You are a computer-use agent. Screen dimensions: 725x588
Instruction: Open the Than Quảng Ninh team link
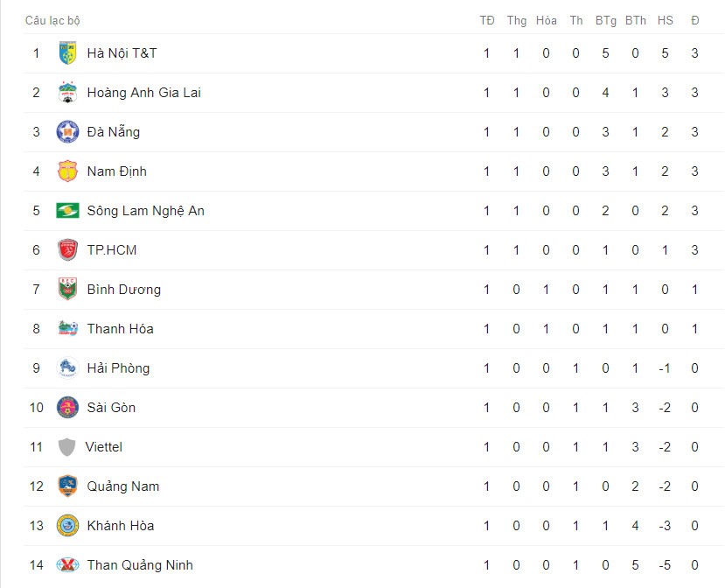pos(140,565)
